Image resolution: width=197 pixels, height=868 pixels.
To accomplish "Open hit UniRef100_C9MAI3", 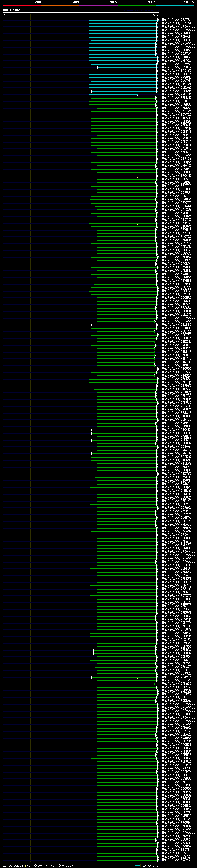I will point(176,684).
